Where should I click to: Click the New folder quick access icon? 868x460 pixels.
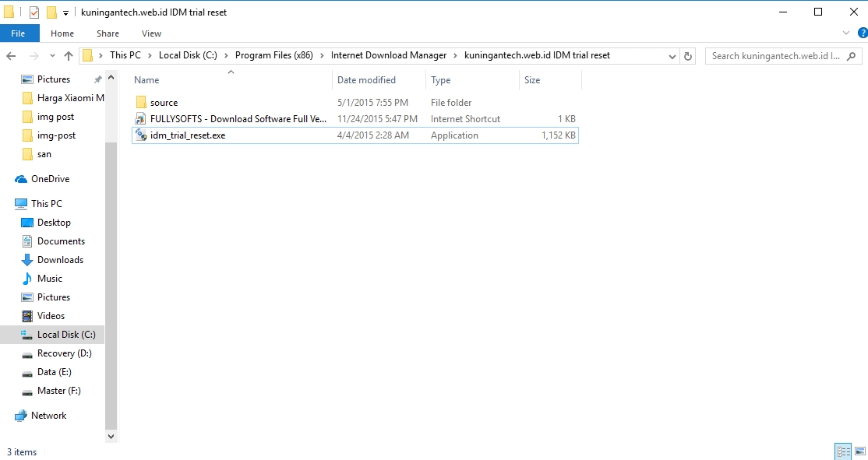point(51,12)
